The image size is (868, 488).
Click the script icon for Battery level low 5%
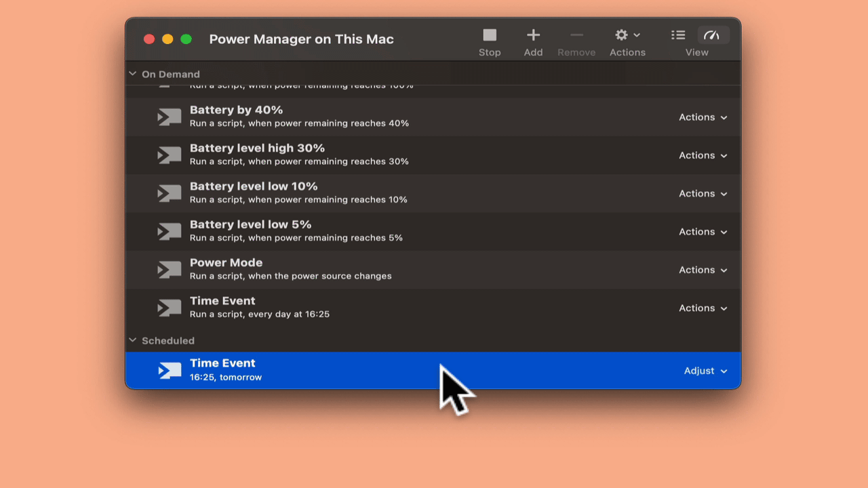click(x=170, y=232)
